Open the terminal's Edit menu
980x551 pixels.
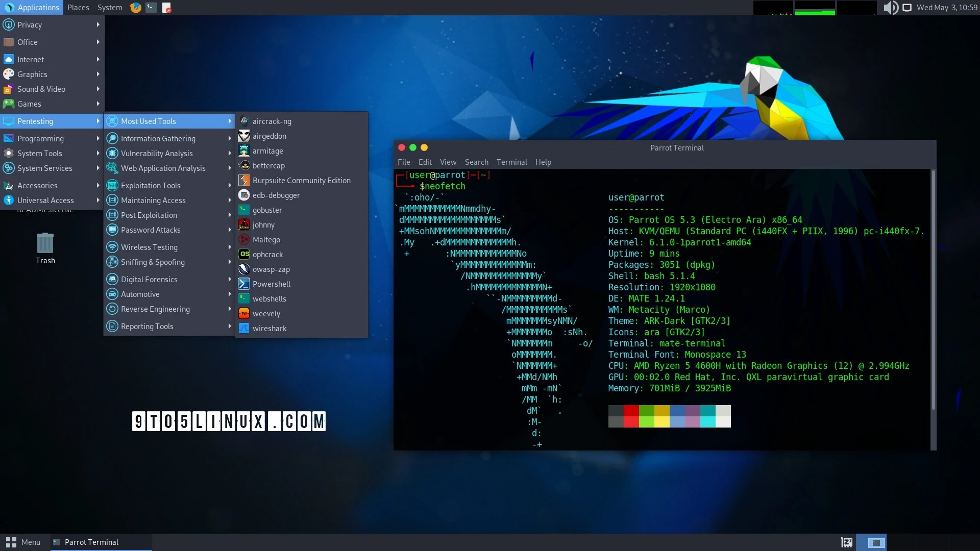click(x=425, y=162)
